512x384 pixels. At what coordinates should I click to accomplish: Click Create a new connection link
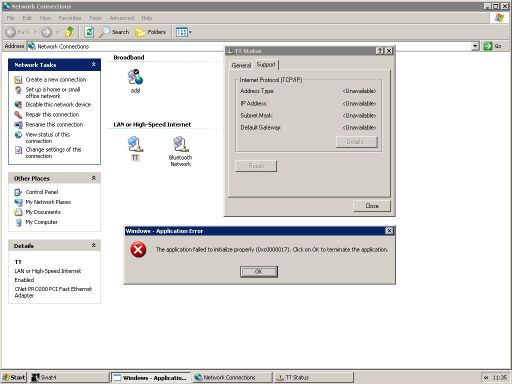(x=56, y=80)
